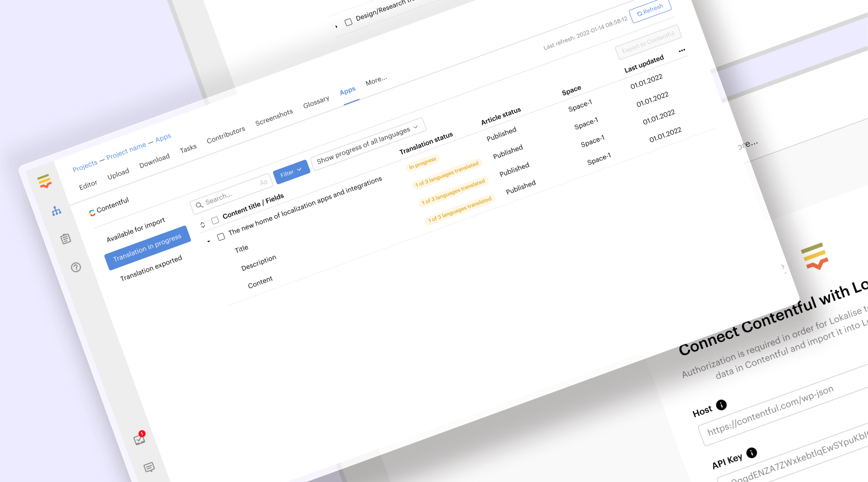This screenshot has height=482, width=868.
Task: Click the Refresh button
Action: point(650,10)
